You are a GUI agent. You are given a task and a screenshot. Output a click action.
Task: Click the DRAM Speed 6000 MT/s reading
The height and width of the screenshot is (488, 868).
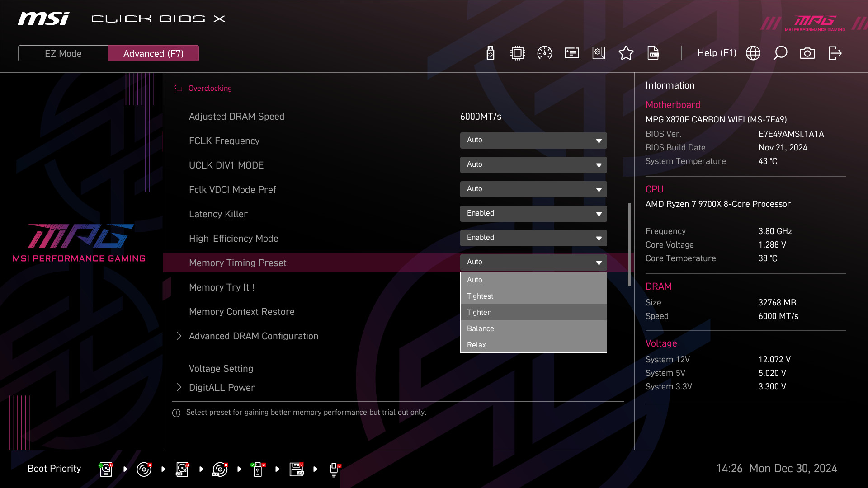778,316
